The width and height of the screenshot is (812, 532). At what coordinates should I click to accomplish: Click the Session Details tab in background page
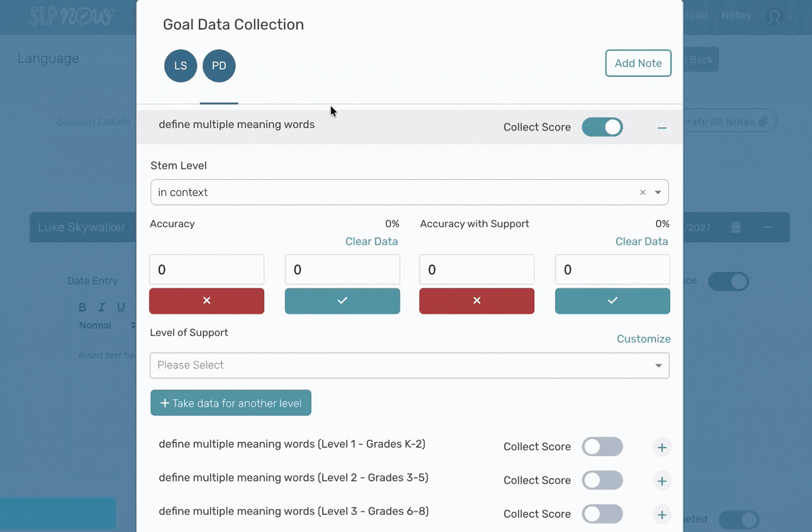coord(93,122)
